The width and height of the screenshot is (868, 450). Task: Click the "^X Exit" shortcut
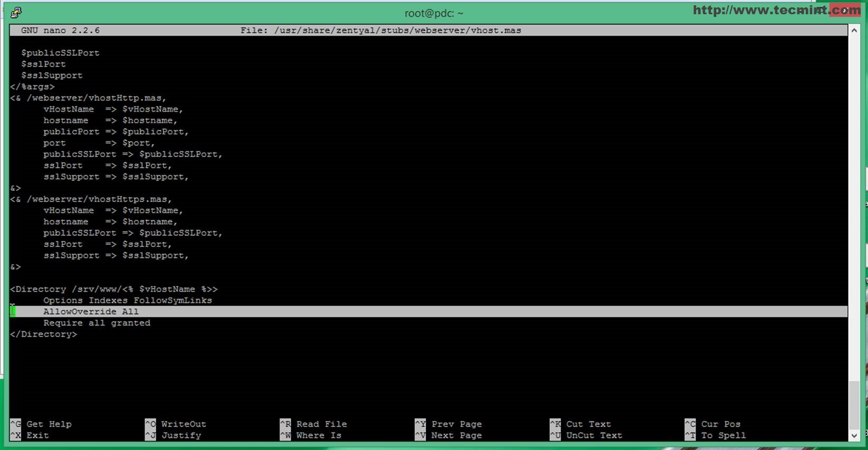click(30, 436)
